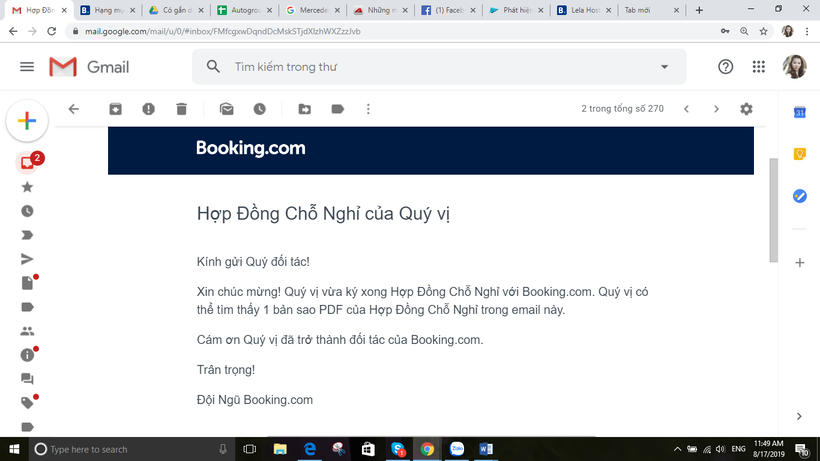
Task: Delete this email with trash icon
Action: (x=181, y=109)
